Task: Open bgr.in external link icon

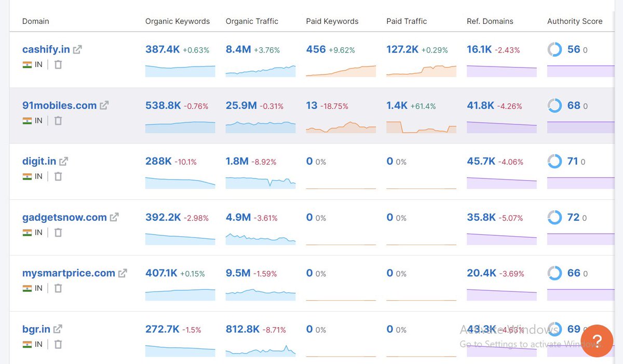Action: tap(58, 329)
